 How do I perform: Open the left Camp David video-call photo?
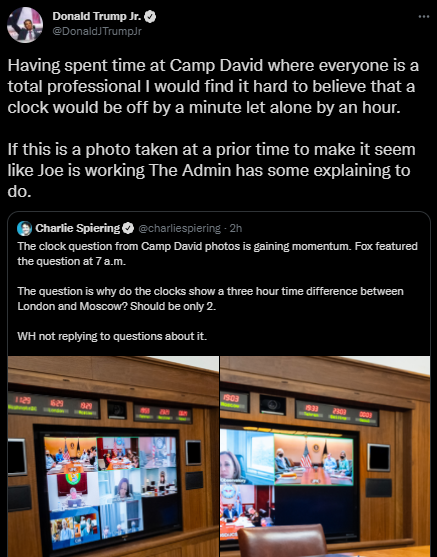coord(113,456)
